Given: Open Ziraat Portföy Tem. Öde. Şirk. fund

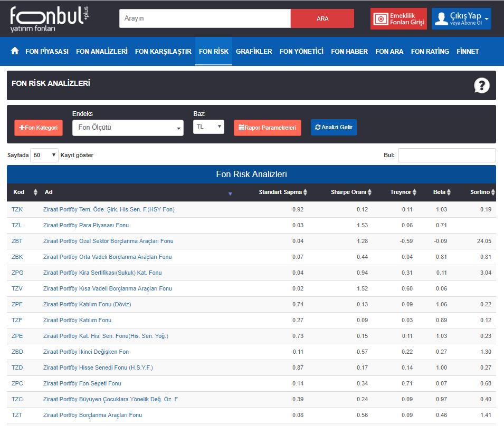Looking at the screenshot, I should [109, 209].
